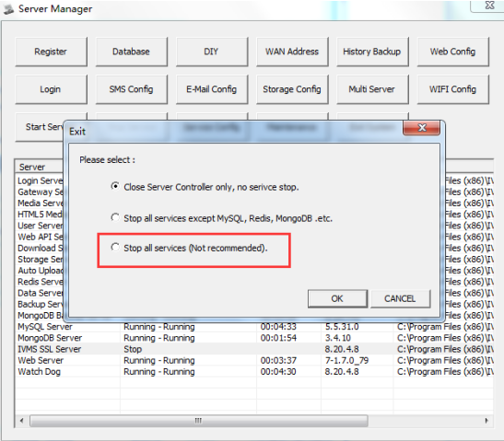Open Database settings button
Screen dimensions: 504x441
(131, 52)
